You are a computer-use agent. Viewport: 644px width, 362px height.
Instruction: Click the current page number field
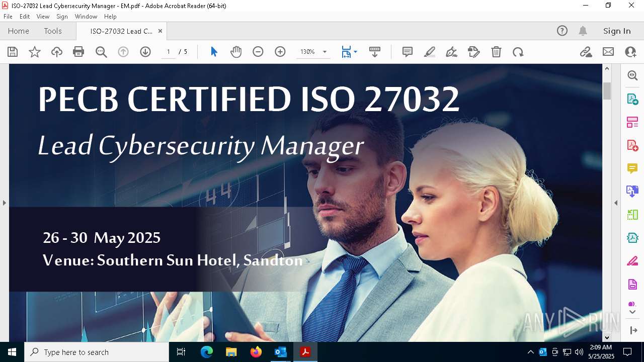pyautogui.click(x=169, y=52)
